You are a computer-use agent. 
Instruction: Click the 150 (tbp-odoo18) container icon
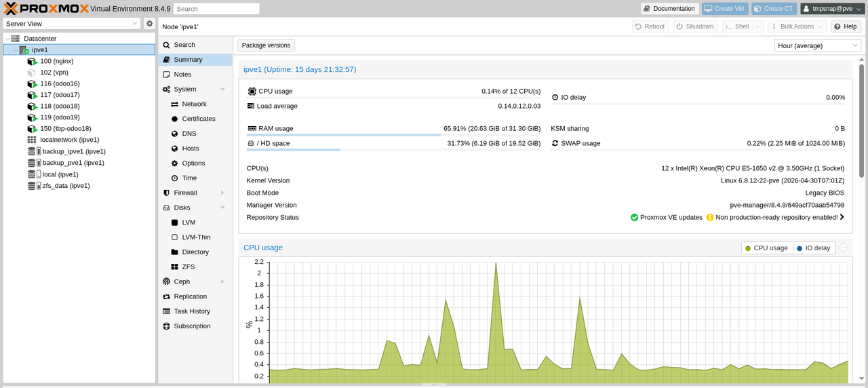[32, 129]
